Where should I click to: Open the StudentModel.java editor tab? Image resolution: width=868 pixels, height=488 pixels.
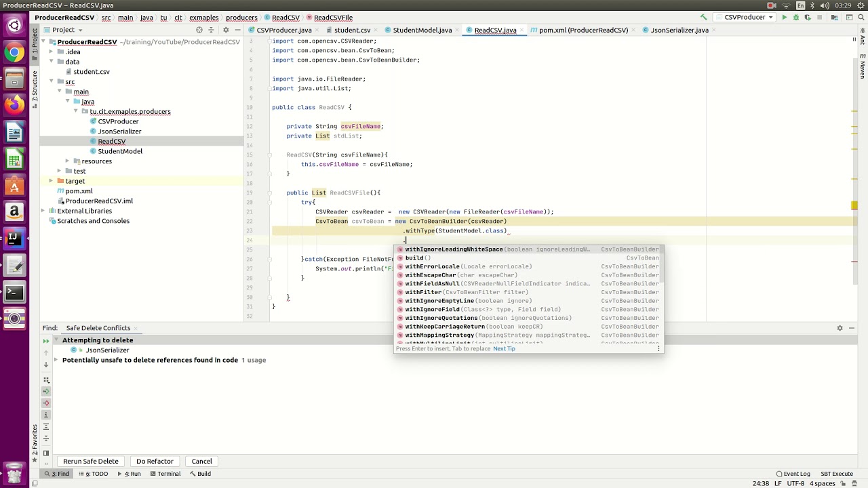tap(422, 30)
